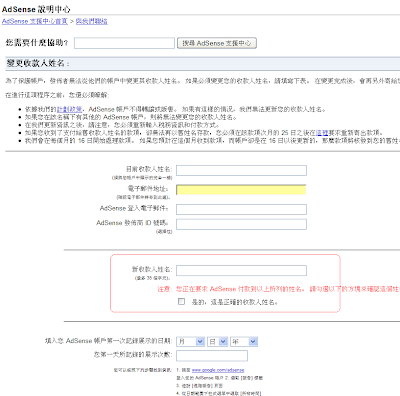Open the 年 year dropdown
400x396 pixels.
[x=244, y=341]
